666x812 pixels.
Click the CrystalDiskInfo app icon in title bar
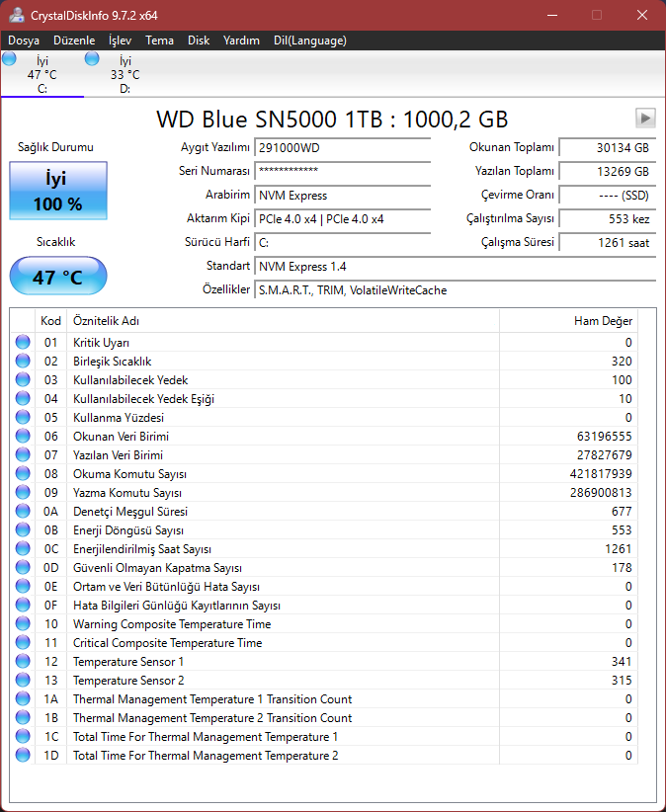17,15
